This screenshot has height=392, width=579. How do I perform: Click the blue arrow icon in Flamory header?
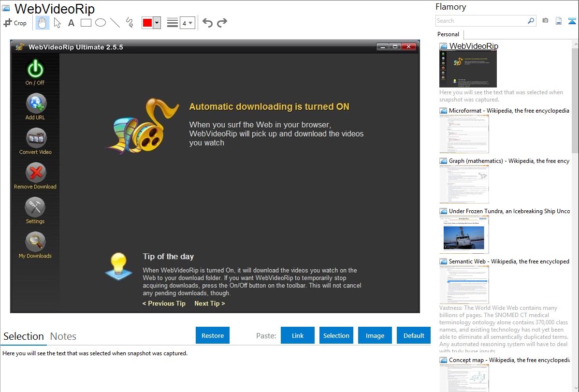pyautogui.click(x=572, y=21)
